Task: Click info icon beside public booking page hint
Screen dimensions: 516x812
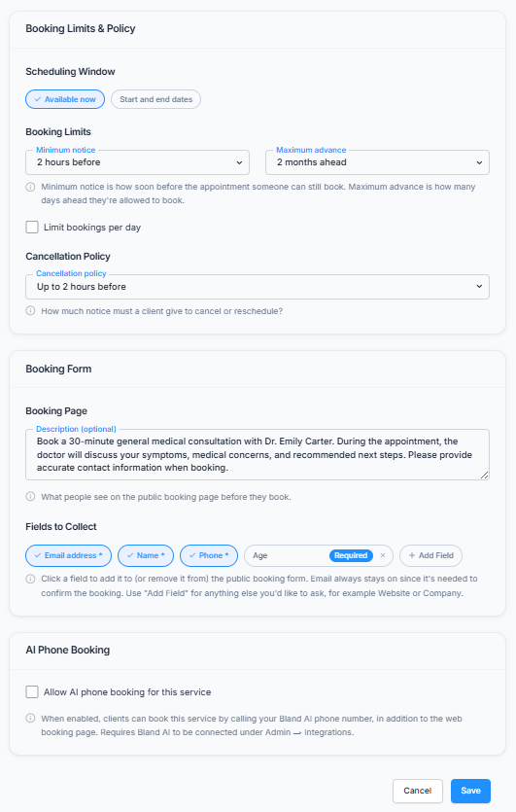Action: click(30, 496)
